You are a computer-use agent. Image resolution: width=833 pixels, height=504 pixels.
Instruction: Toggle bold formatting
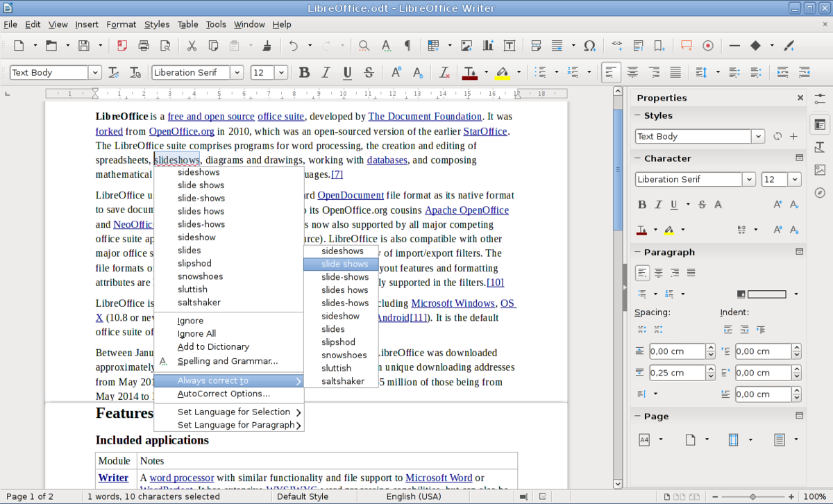[x=304, y=72]
